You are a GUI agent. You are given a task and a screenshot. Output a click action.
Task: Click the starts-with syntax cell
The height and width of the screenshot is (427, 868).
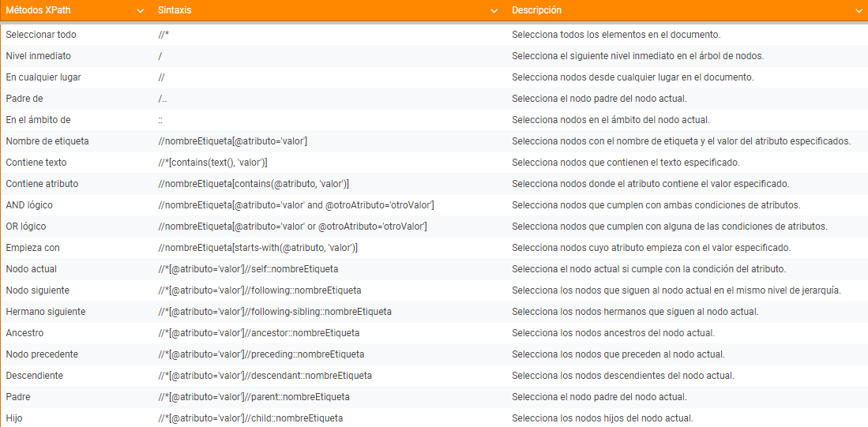[258, 248]
